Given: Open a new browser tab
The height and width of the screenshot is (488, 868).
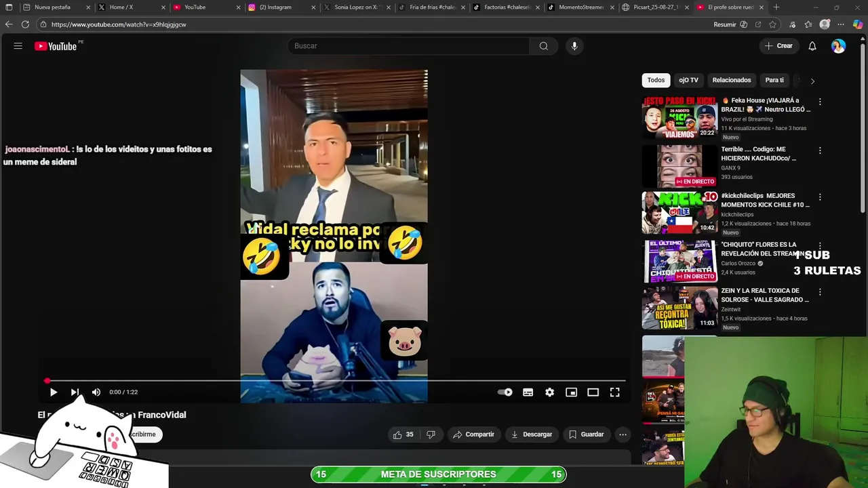Looking at the screenshot, I should [776, 7].
